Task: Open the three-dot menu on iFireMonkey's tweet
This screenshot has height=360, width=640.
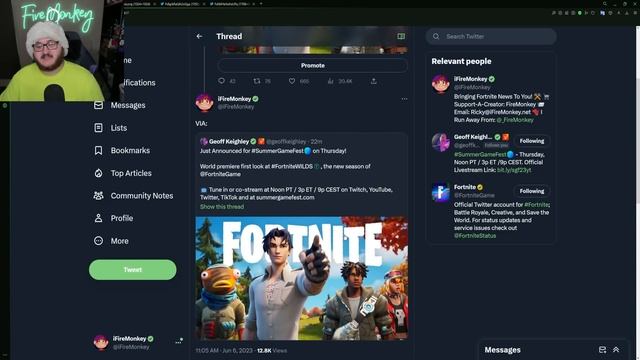Action: (404, 99)
